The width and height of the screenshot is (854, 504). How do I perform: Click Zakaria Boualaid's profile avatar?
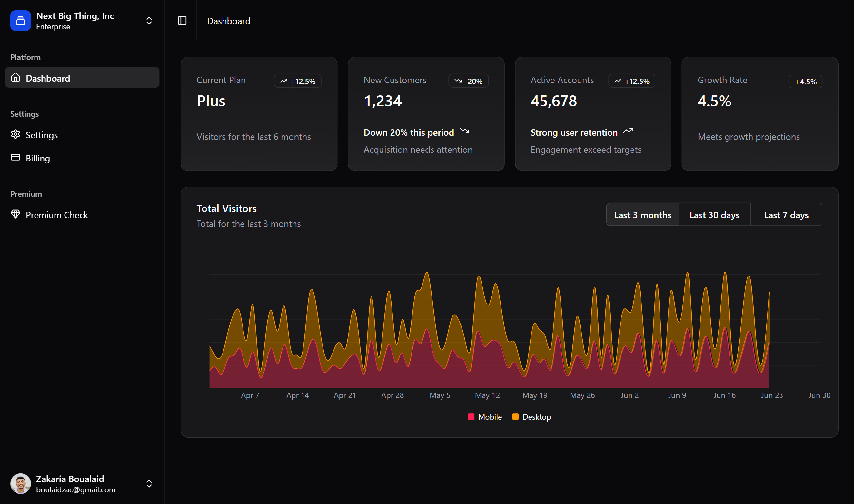pos(20,483)
